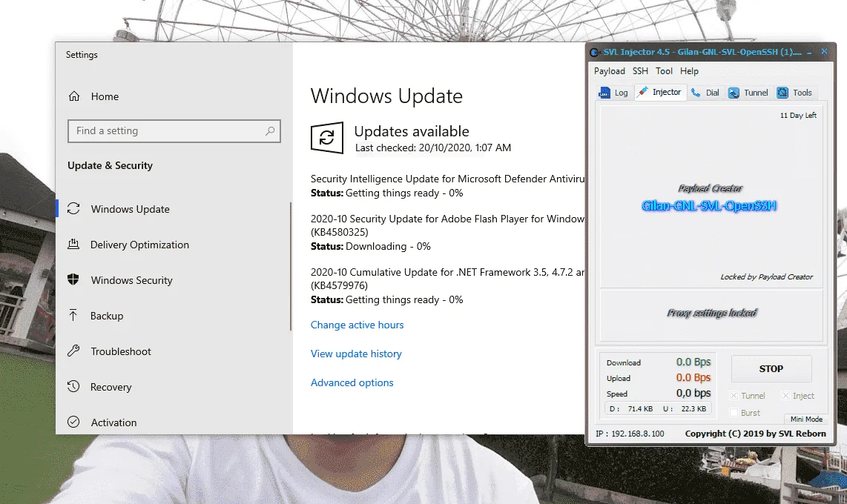847x504 pixels.
Task: Select Delivery Optimization in sidebar
Action: tap(139, 245)
